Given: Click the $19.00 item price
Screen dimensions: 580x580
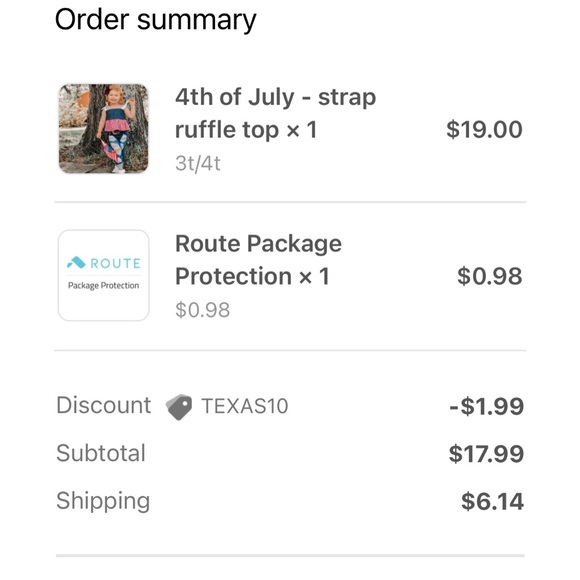Looking at the screenshot, I should point(484,129).
